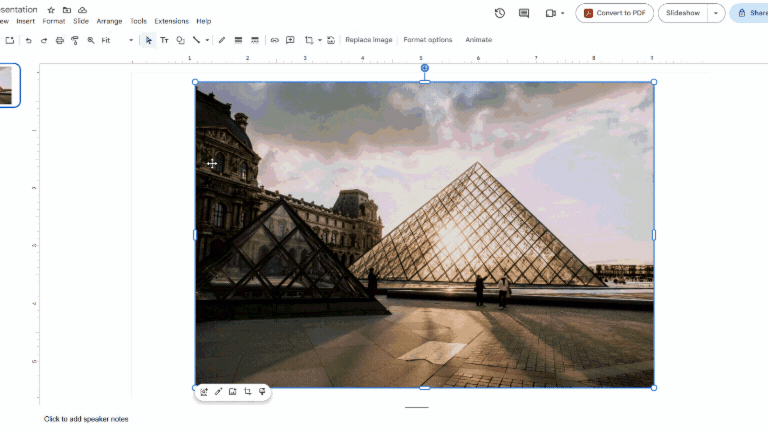The width and height of the screenshot is (768, 432).
Task: Print the presentation
Action: (59, 40)
